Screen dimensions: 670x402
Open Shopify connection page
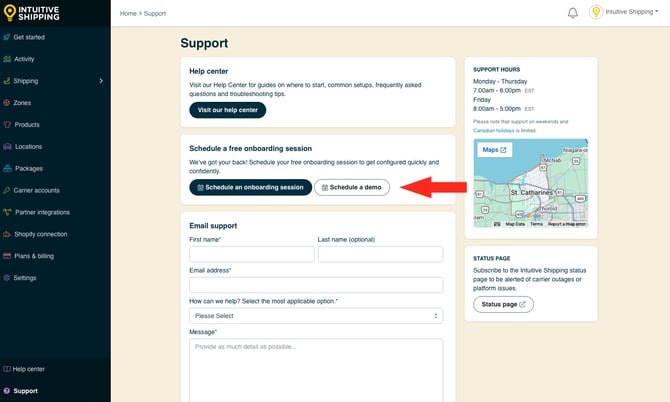(41, 234)
